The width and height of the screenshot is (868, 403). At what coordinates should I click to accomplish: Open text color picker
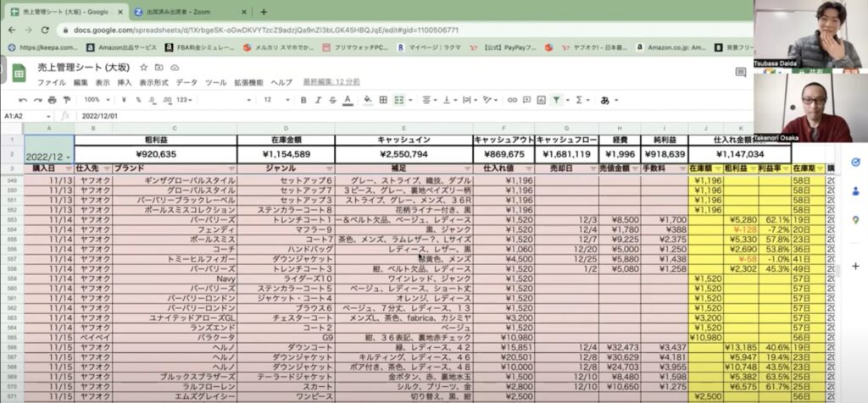pos(348,100)
